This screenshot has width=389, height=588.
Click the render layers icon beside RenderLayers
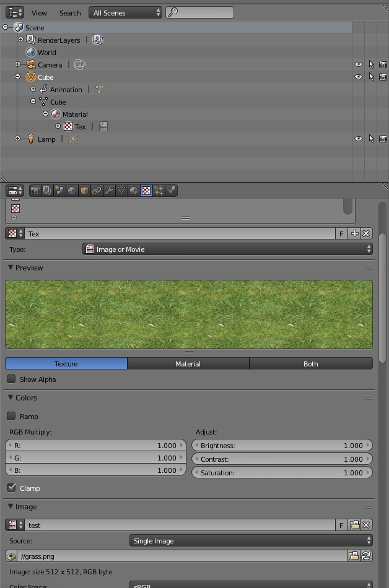(x=97, y=40)
